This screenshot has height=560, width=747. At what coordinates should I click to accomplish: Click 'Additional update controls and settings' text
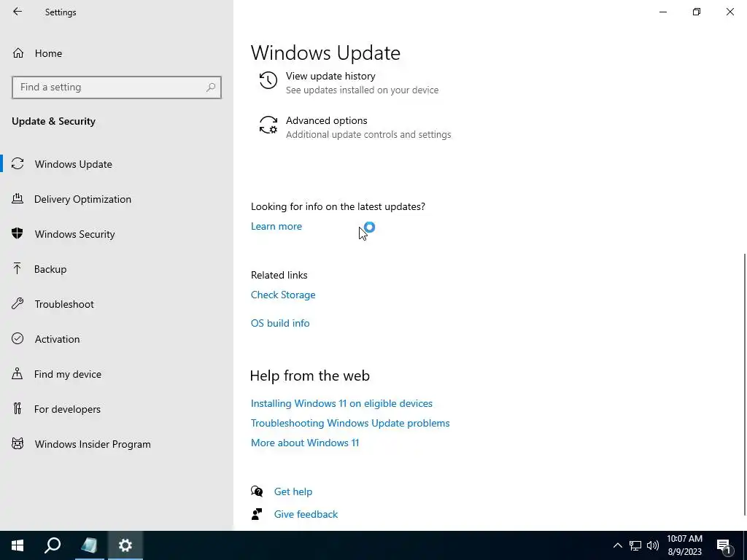pos(368,135)
